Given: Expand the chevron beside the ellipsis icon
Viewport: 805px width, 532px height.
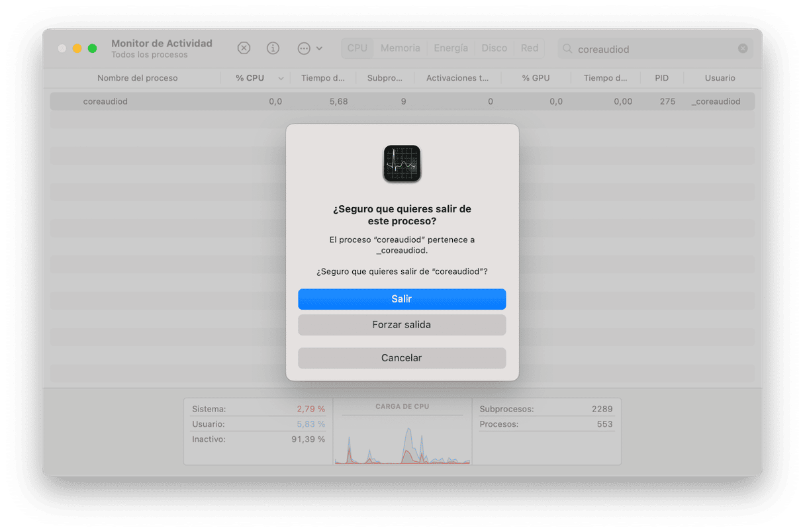Looking at the screenshot, I should [x=319, y=48].
